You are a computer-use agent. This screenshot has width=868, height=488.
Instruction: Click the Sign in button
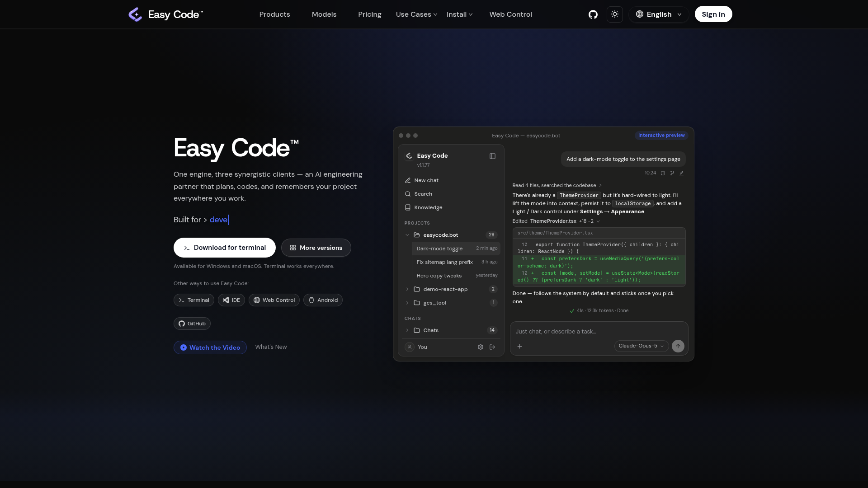[x=713, y=14]
